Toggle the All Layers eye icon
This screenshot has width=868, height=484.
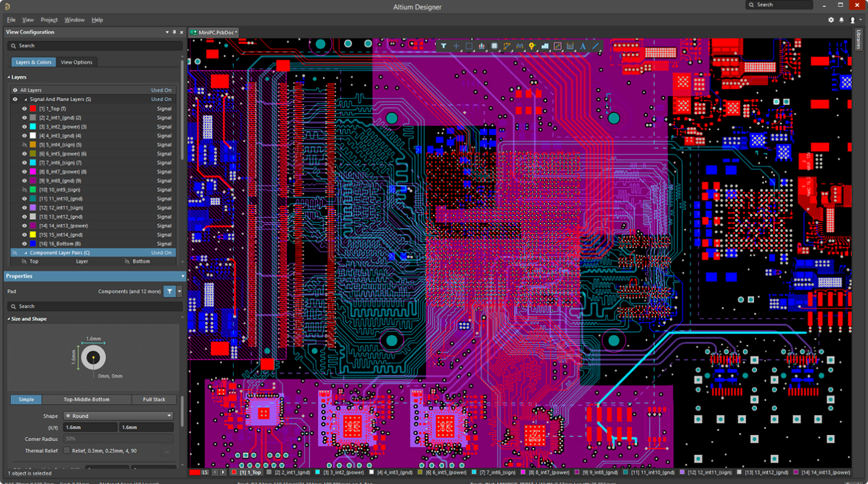[x=15, y=90]
